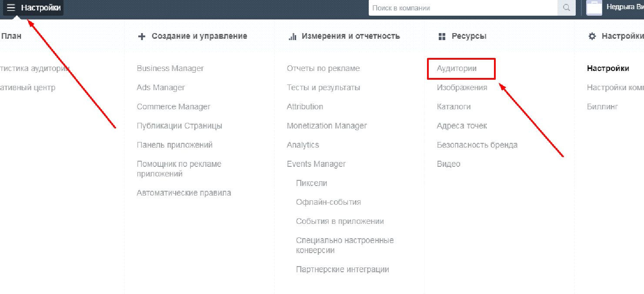Screen dimensions: 644x294
Task: Select Публикации Страницы
Action: tap(179, 126)
